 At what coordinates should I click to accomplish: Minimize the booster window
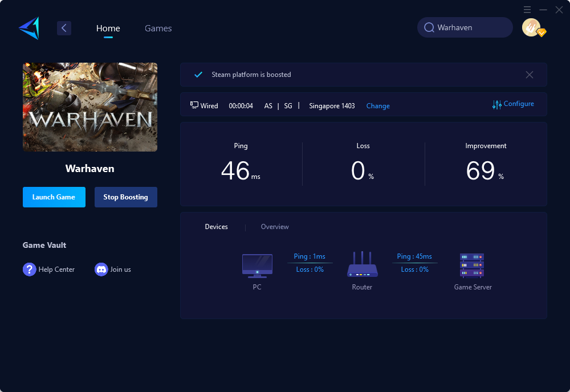point(543,10)
